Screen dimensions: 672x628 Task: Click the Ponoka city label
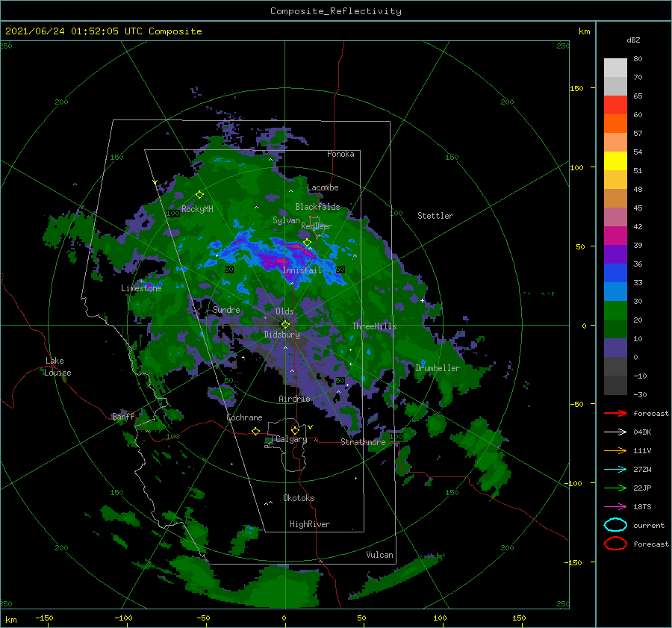340,154
